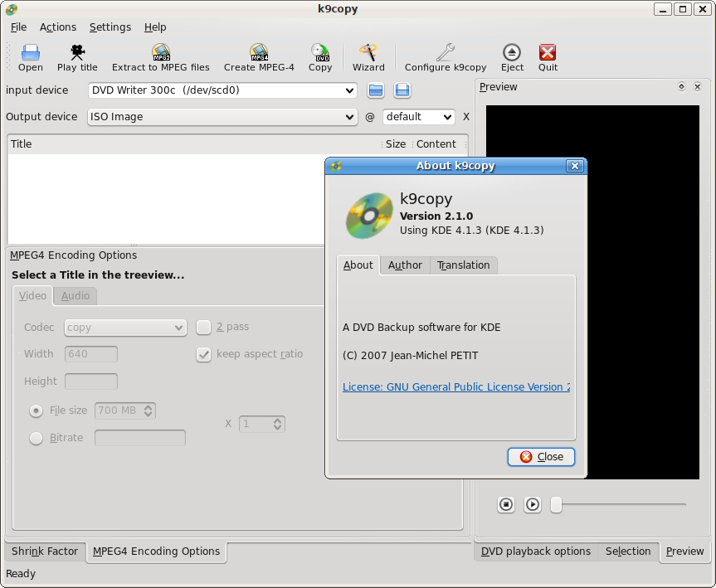Screen dimensions: 716x588
Task: Click the Copy DVD icon
Action: coord(320,53)
